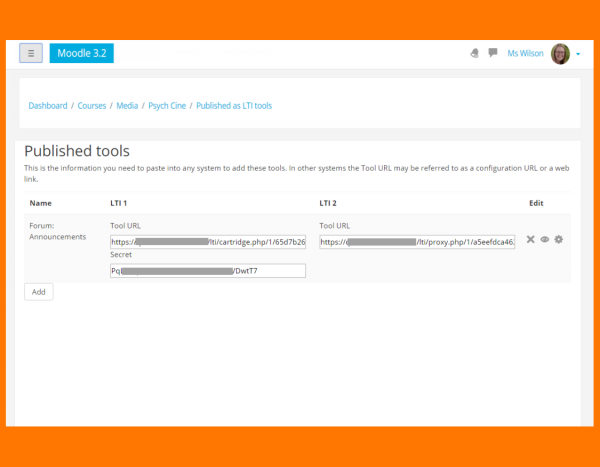Delete the Forum Announcements published tool
This screenshot has width=600, height=467.
pos(531,240)
